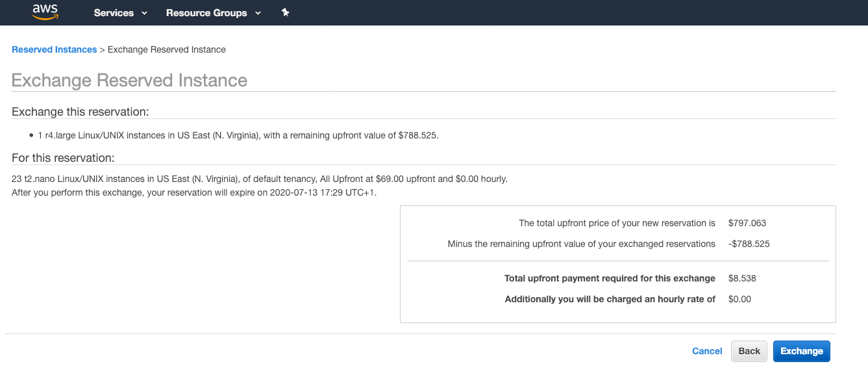Click the AWS logo home icon
Viewport: 868px width, 390px height.
pos(45,12)
